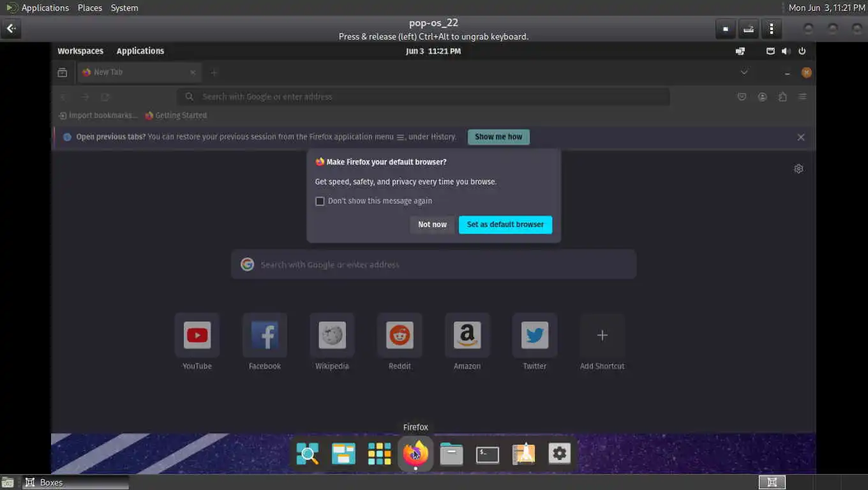Click Import bookmarks in bookmarks toolbar

pyautogui.click(x=98, y=115)
